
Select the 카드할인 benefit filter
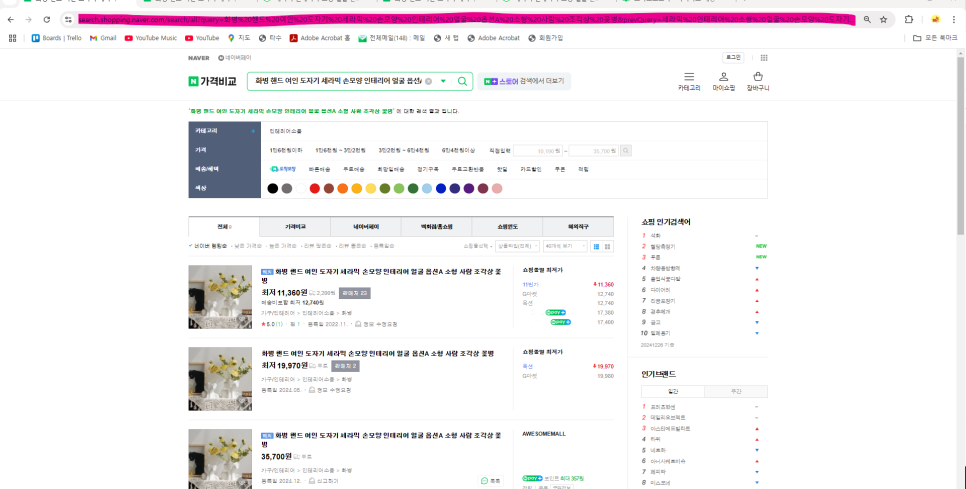(530, 169)
